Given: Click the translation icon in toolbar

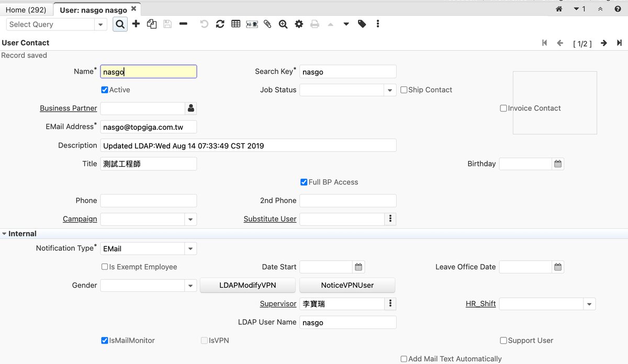Looking at the screenshot, I should 252,24.
